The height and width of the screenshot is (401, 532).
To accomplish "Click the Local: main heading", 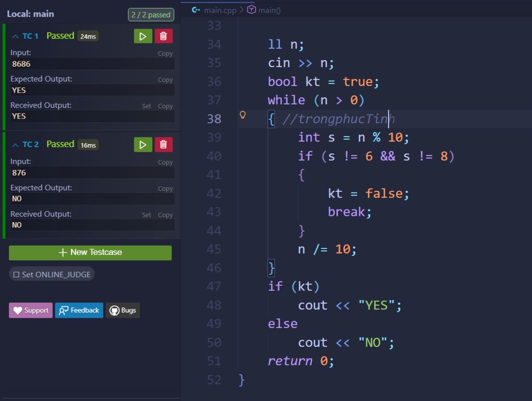I will point(30,14).
